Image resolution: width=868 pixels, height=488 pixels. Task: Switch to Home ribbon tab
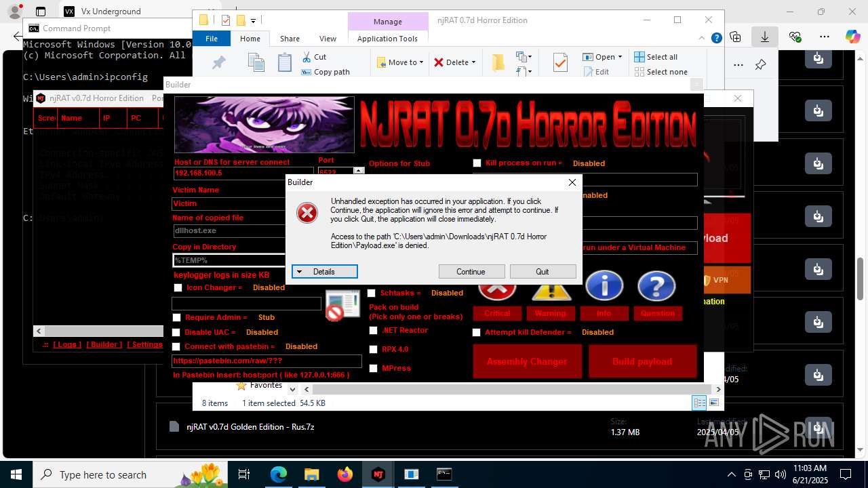click(x=250, y=39)
